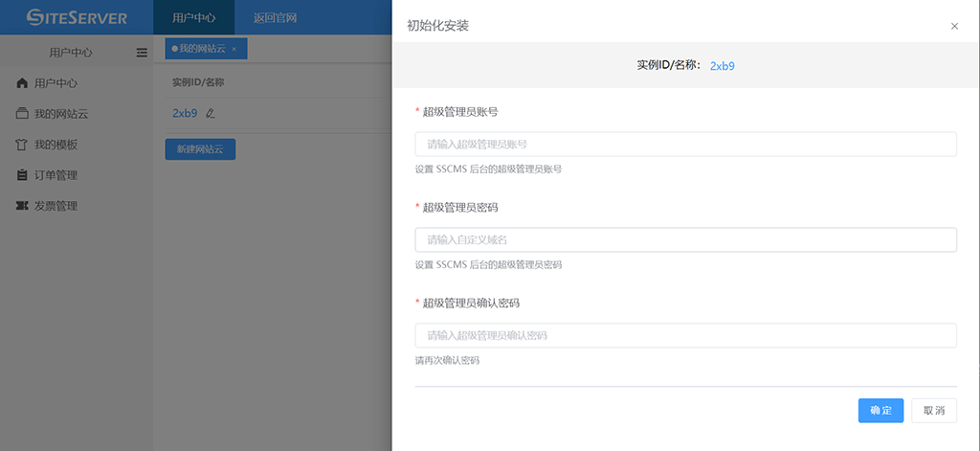Screen dimensions: 980x451
Task: Click the clipboard icon for 订单管理
Action: [x=22, y=175]
